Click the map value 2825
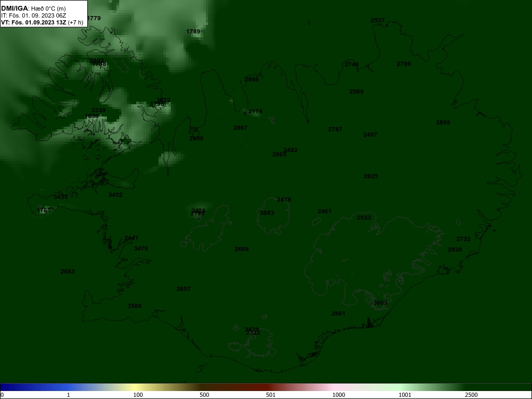Image resolution: width=532 pixels, height=399 pixels. click(x=371, y=176)
